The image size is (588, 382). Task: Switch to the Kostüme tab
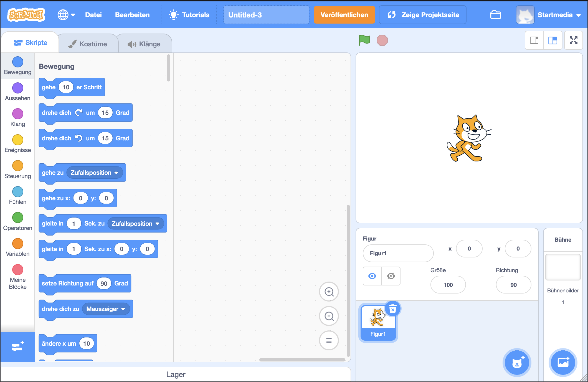(88, 44)
